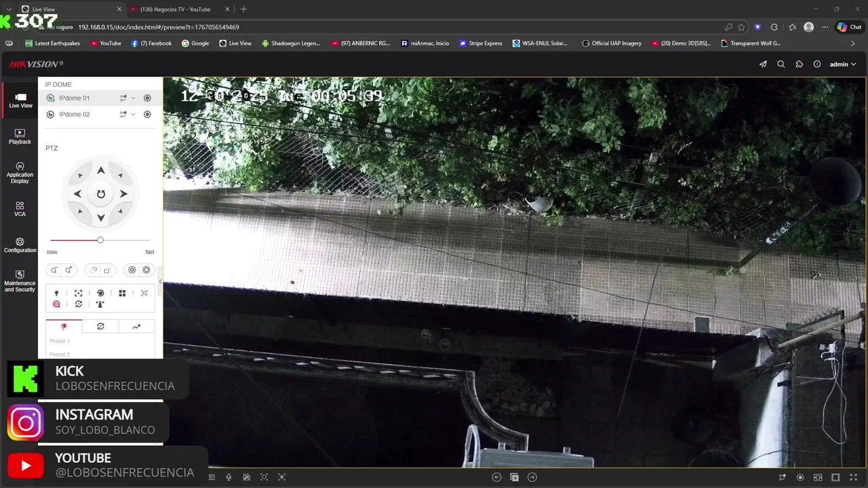
Task: Click the auxiliary focus icon
Action: coord(79,293)
